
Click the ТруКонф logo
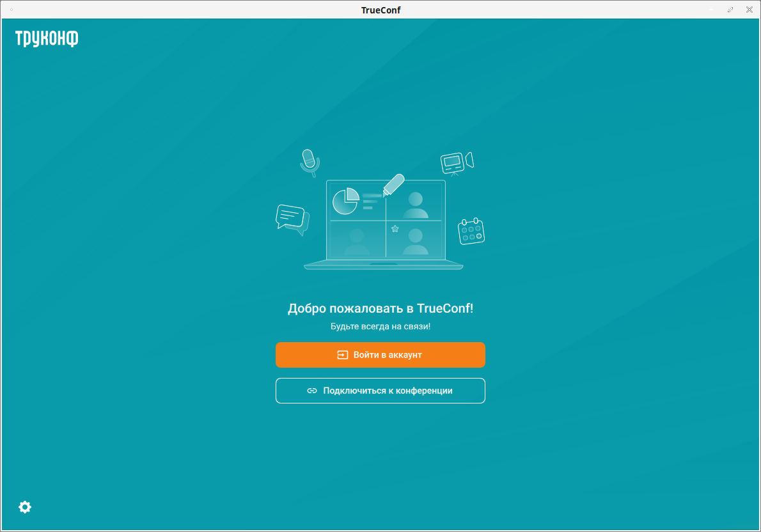[47, 38]
